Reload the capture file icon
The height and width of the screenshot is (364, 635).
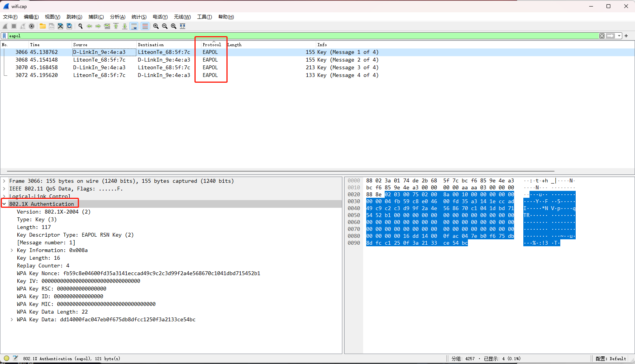69,26
